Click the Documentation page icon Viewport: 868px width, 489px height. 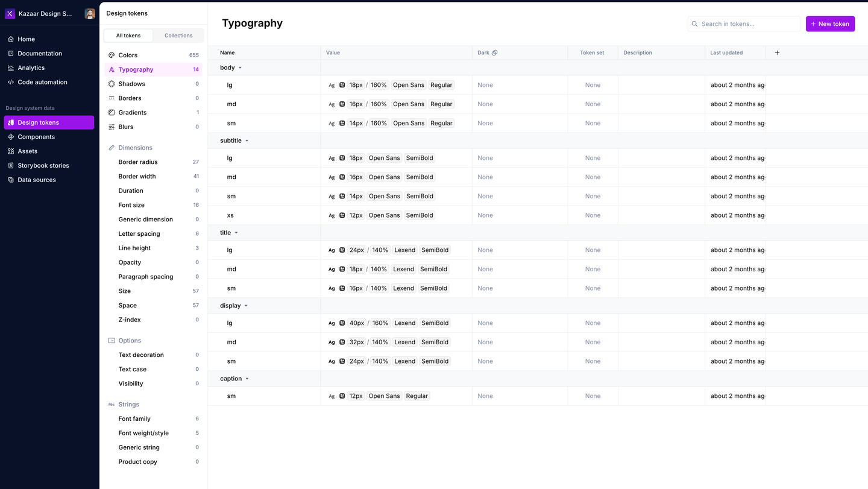(x=11, y=54)
